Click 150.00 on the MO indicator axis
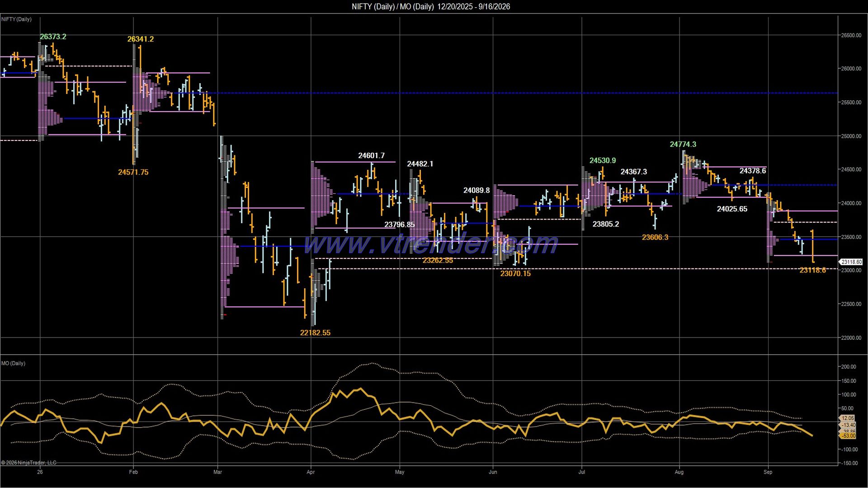868x488 pixels. 849,381
